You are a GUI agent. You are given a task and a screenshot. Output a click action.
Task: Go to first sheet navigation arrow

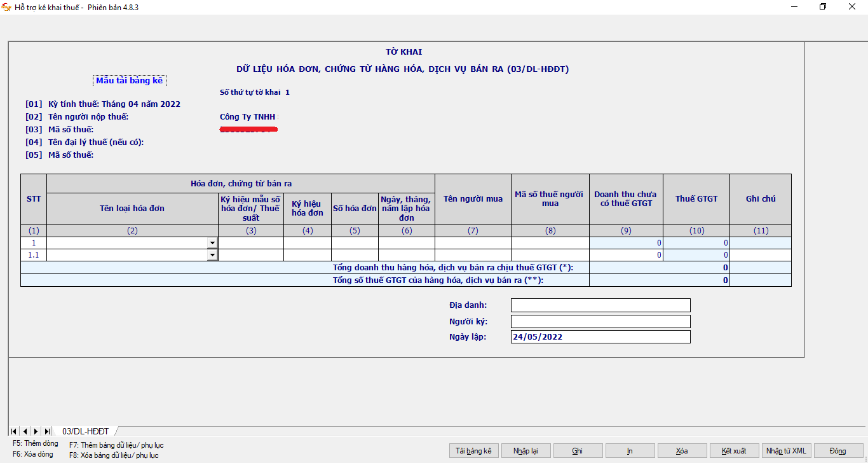(x=14, y=431)
